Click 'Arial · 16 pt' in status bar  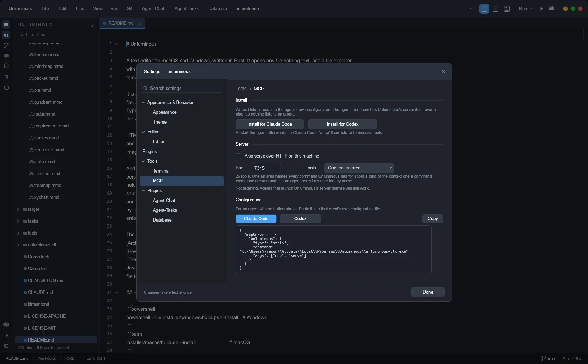(x=573, y=358)
